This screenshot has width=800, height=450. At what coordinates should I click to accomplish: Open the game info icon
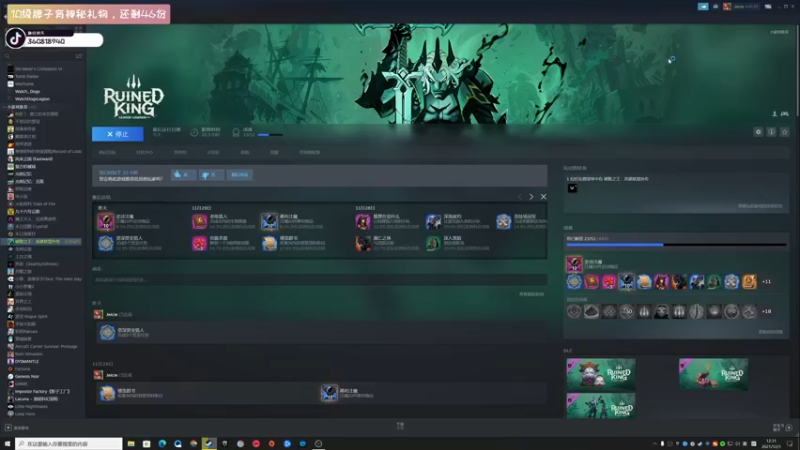771,132
